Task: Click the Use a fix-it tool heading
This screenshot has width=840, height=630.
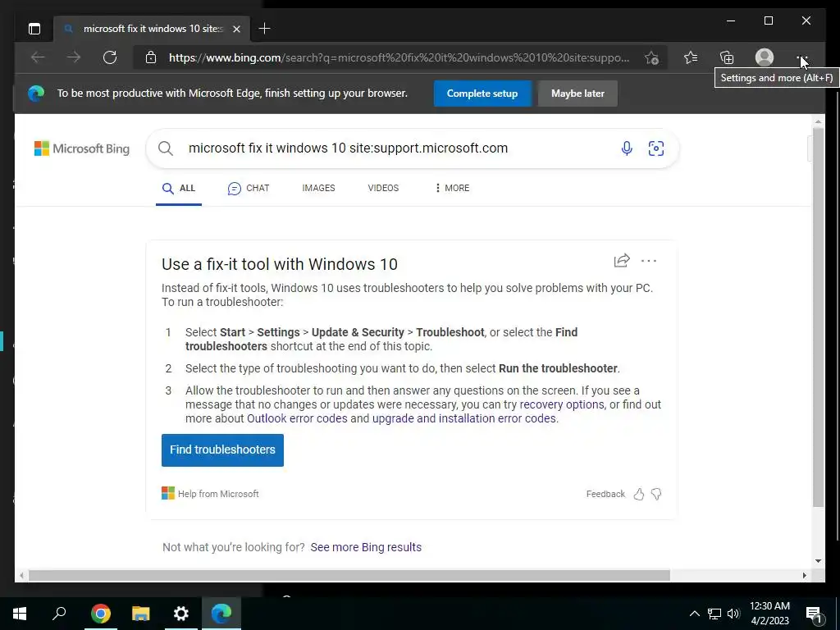Action: (280, 264)
